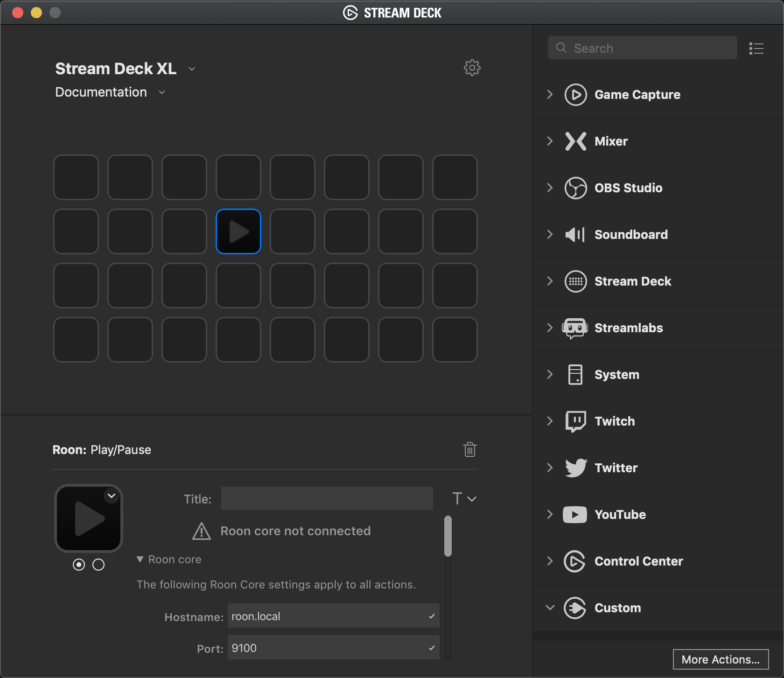This screenshot has height=678, width=784.
Task: Open the Documentation profile dropdown
Action: point(162,92)
